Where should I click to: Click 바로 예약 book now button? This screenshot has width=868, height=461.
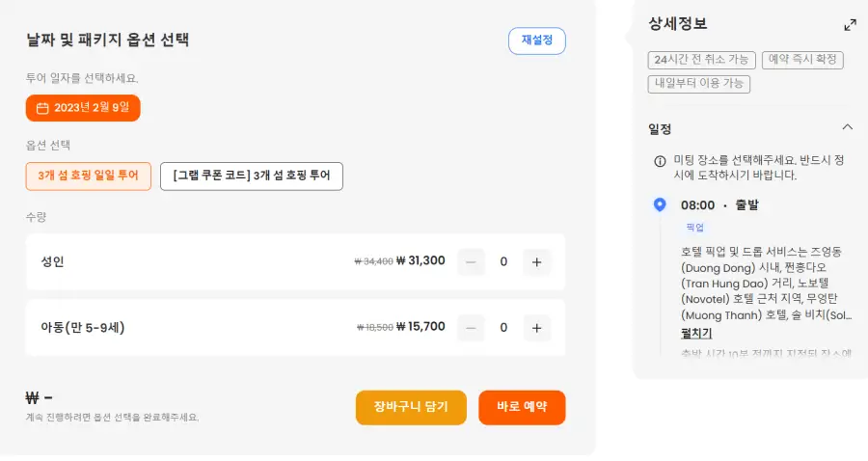click(x=522, y=407)
